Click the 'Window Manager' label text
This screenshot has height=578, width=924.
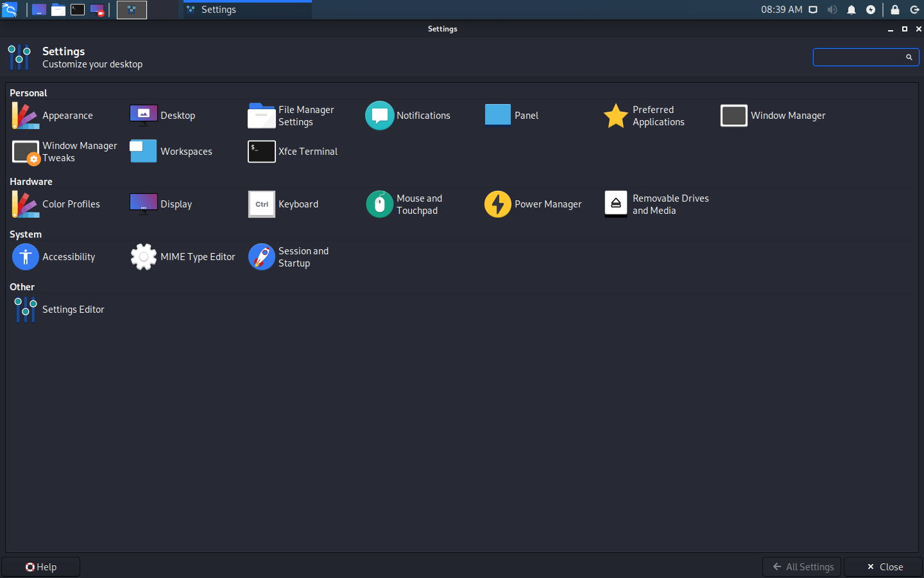788,116
